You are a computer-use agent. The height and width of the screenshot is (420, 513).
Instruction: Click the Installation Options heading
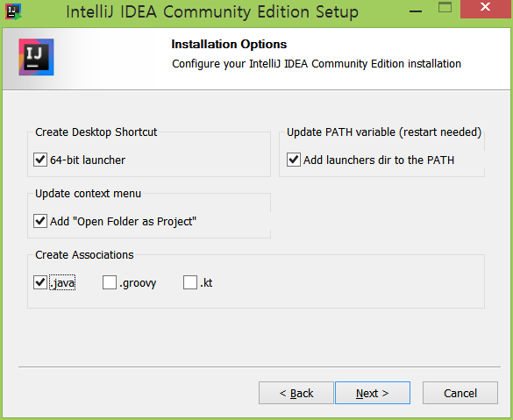229,44
